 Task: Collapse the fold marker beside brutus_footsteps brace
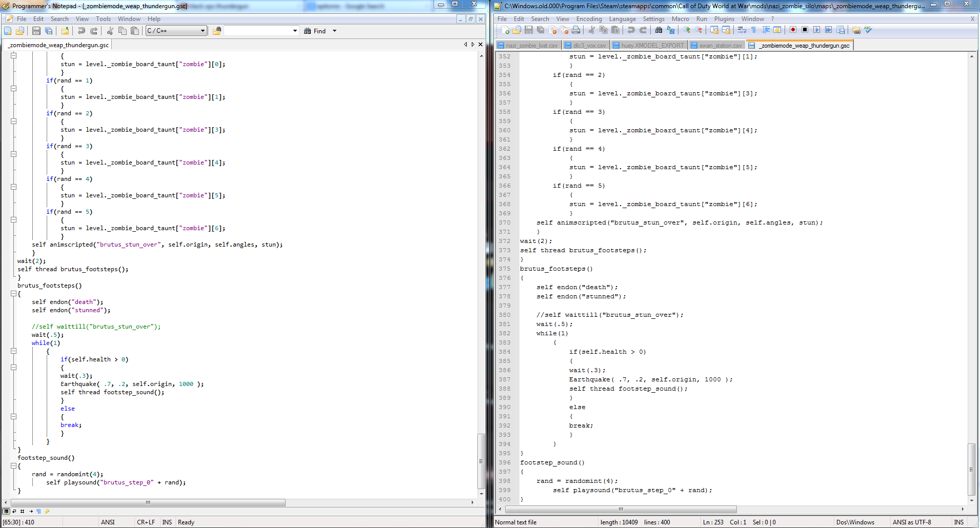click(x=14, y=294)
